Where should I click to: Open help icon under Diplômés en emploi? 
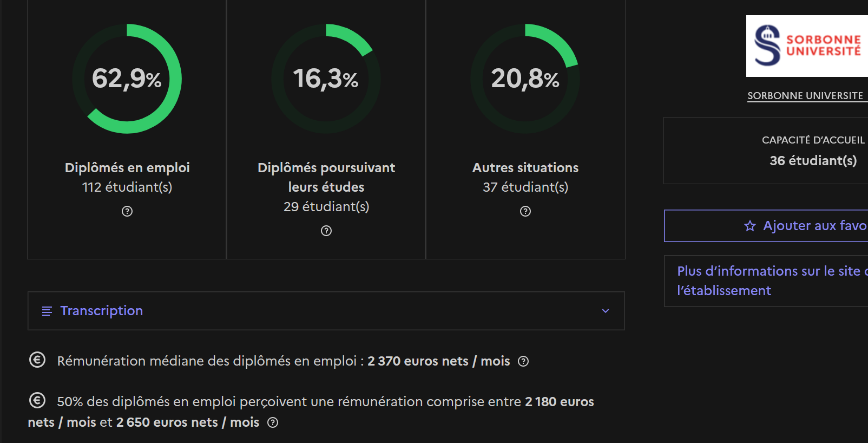coord(127,211)
